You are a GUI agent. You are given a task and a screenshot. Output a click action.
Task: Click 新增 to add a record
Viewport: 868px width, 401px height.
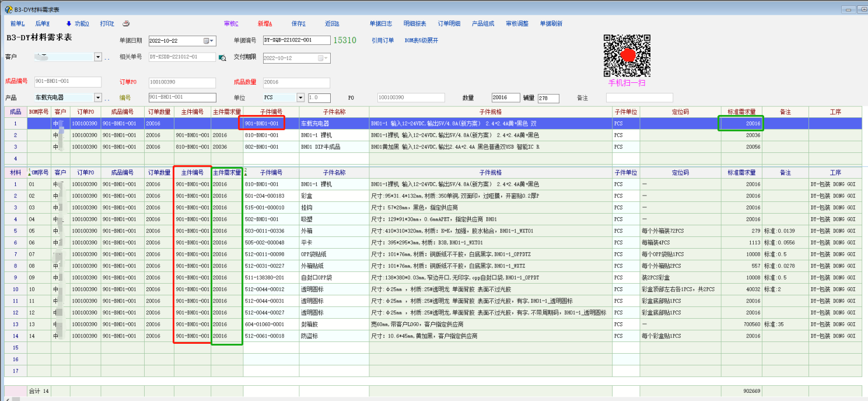pyautogui.click(x=265, y=24)
